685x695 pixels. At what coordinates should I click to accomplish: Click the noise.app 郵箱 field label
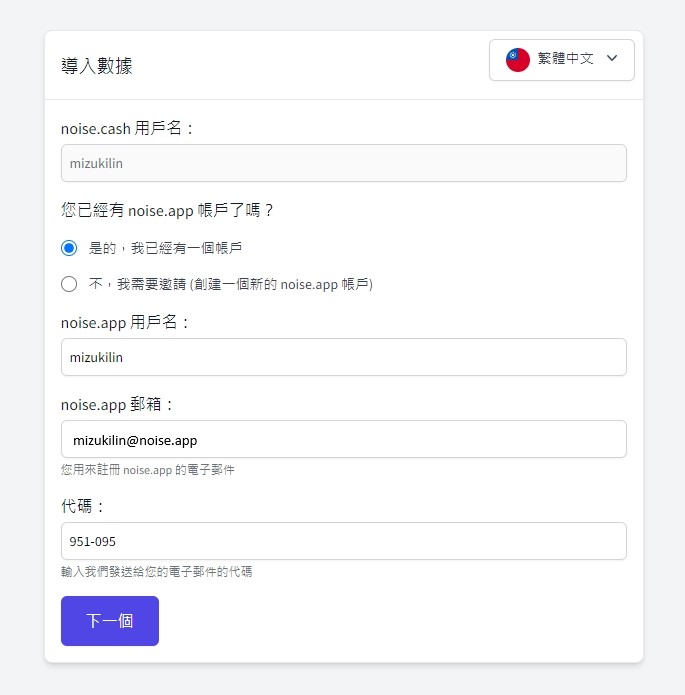pos(117,404)
